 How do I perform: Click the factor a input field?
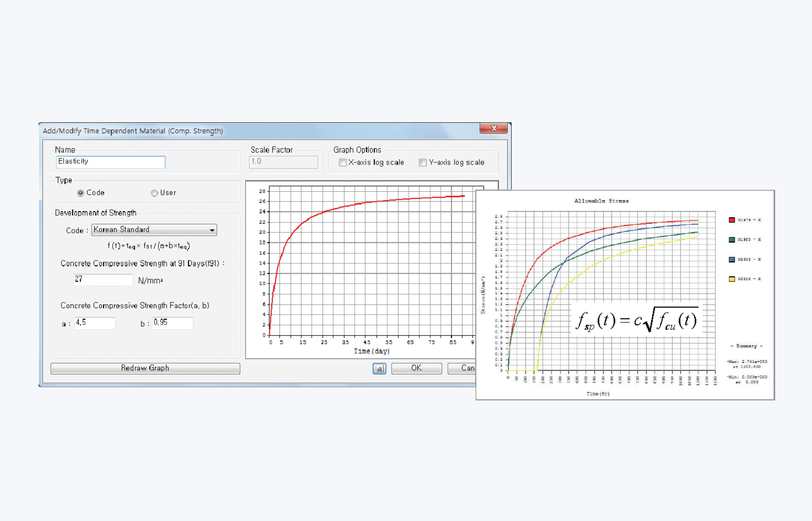tap(95, 323)
